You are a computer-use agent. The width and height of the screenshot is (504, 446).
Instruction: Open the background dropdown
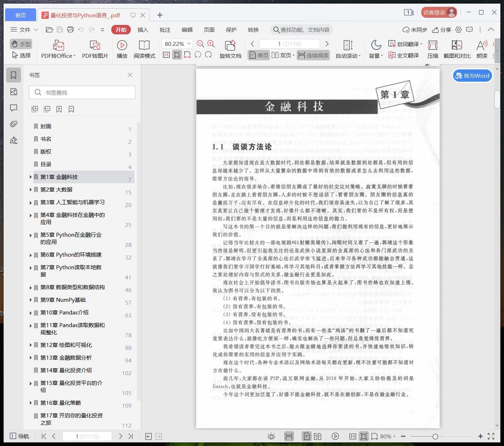pos(376,56)
